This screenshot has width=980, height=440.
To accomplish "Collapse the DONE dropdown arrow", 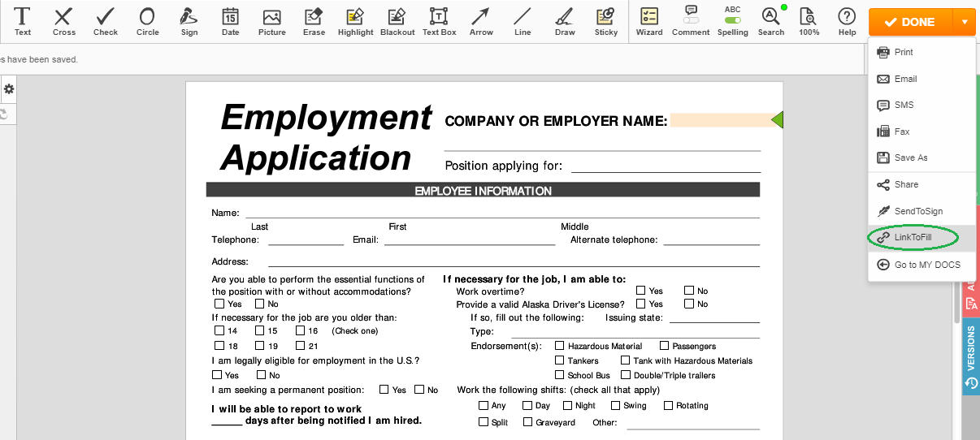I will (964, 22).
